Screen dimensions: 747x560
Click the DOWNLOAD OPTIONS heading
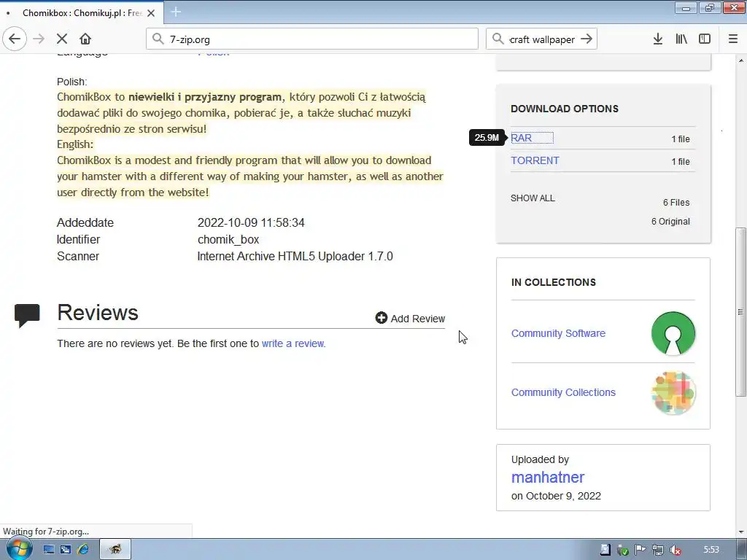pyautogui.click(x=565, y=109)
